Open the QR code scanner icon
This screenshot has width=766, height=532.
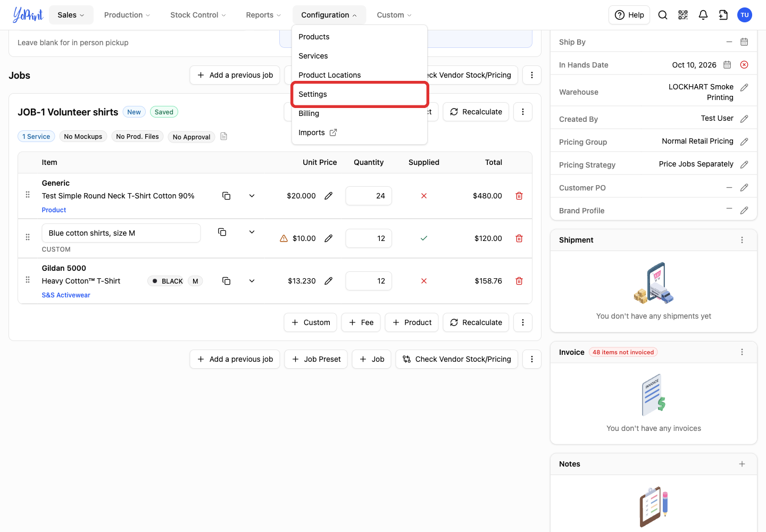point(683,15)
